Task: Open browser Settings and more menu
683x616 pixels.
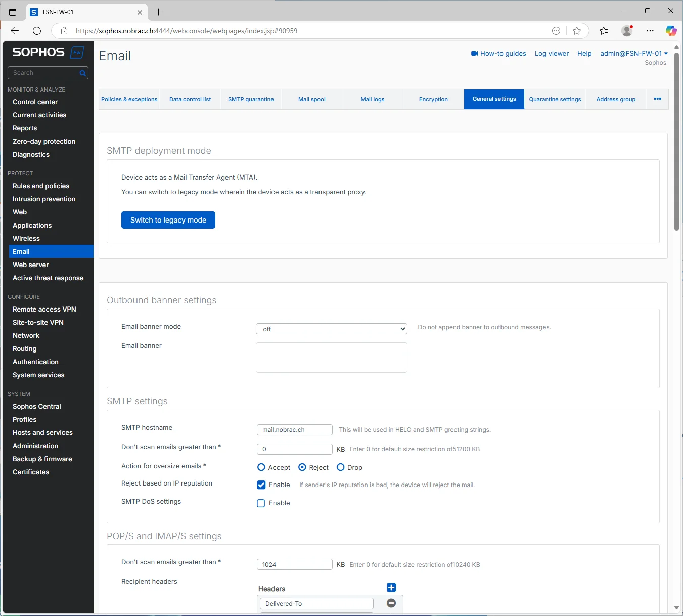Action: (x=650, y=31)
